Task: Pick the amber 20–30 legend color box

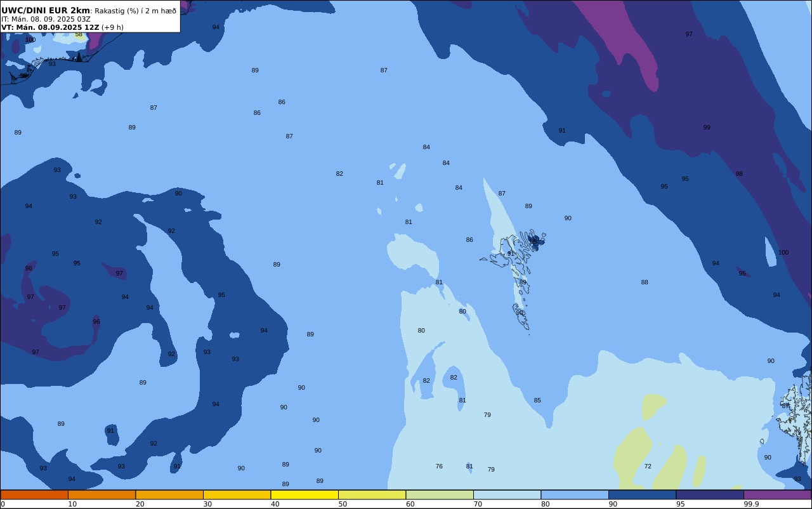Action: pos(169,494)
